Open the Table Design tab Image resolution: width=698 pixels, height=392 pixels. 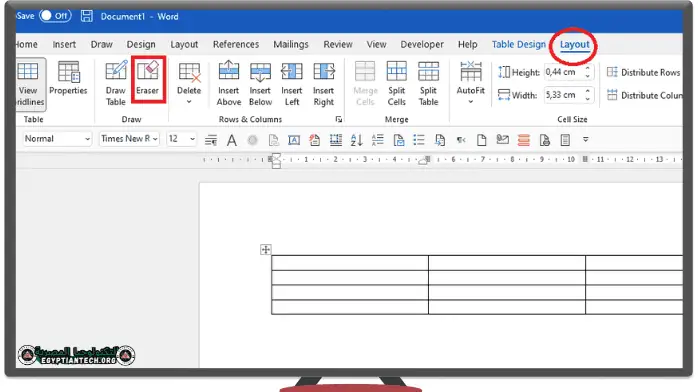(519, 44)
